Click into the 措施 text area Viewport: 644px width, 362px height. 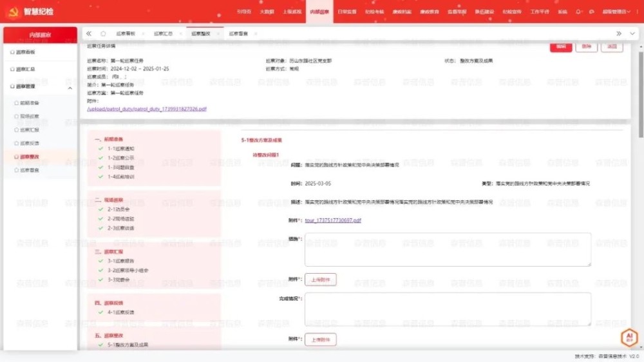tap(447, 249)
